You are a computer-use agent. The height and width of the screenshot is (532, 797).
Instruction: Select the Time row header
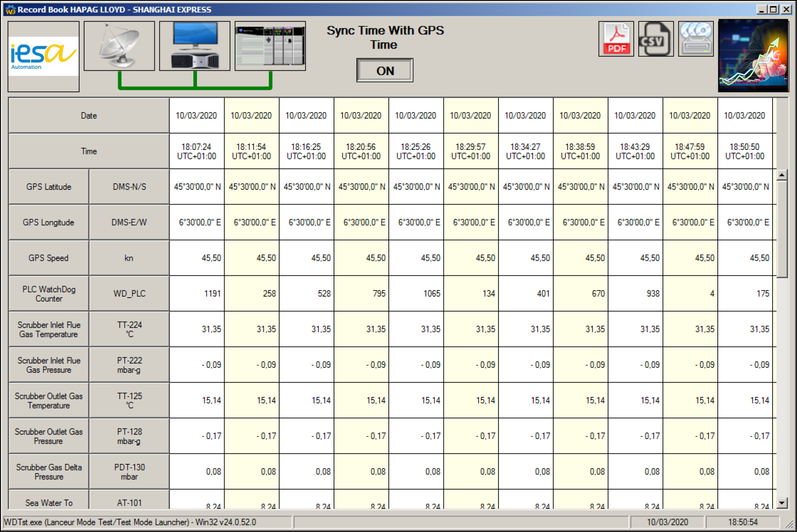coord(89,151)
